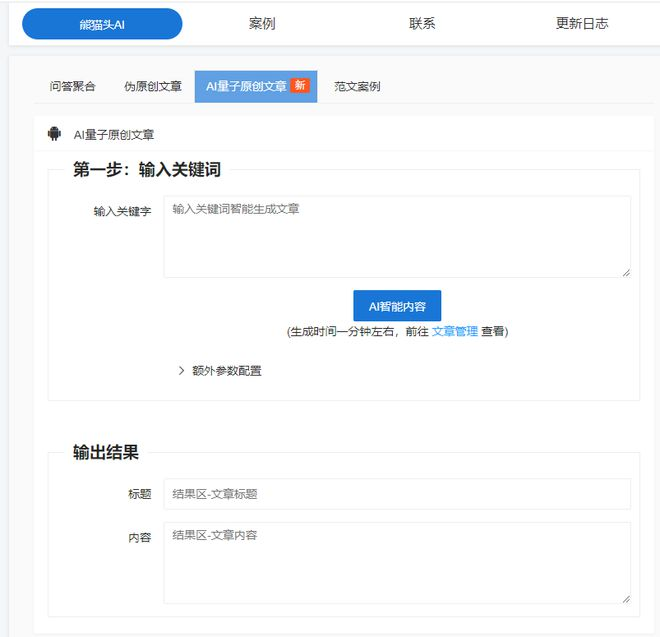The height and width of the screenshot is (637, 660).
Task: Click the 输入关键字 field label
Action: tap(122, 211)
